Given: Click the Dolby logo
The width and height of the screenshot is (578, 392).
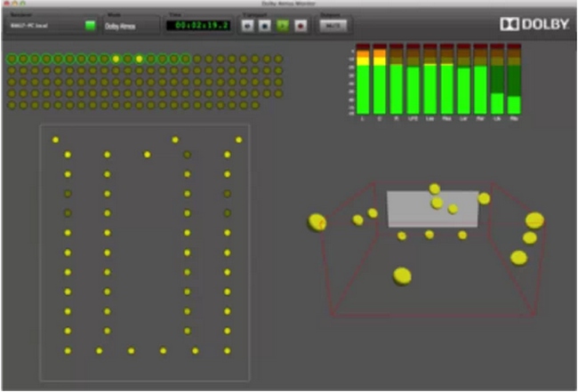Looking at the screenshot, I should (x=534, y=24).
